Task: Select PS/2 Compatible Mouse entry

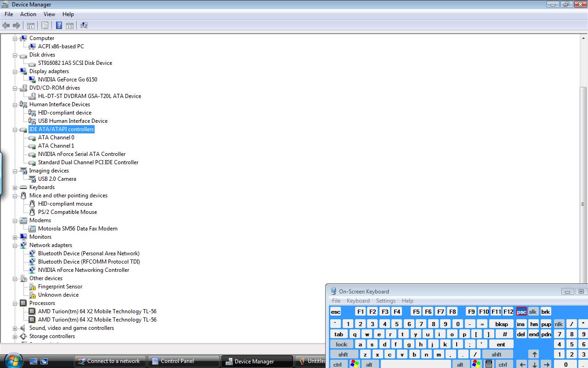Action: point(68,212)
